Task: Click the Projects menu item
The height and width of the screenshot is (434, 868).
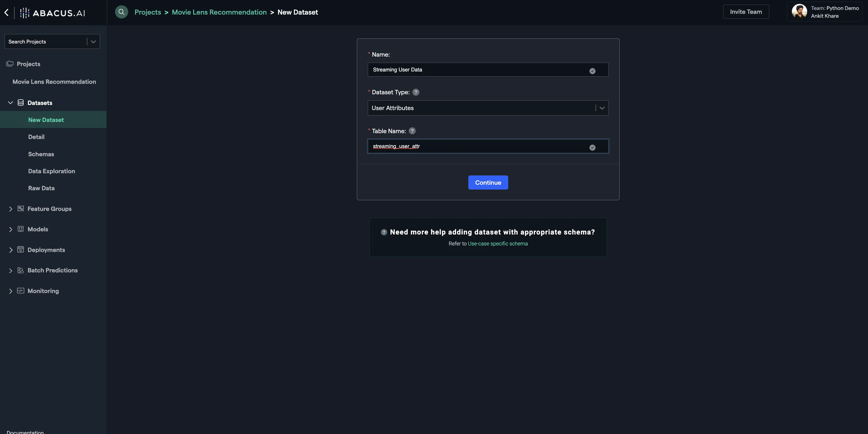Action: (x=28, y=64)
